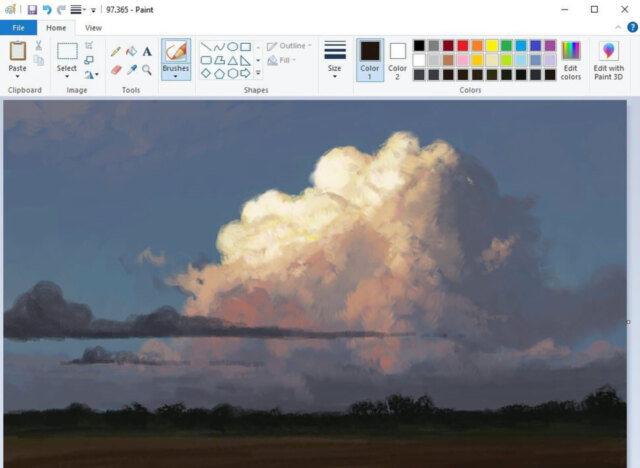Pick the black color swatch
The width and height of the screenshot is (640, 468).
point(419,45)
